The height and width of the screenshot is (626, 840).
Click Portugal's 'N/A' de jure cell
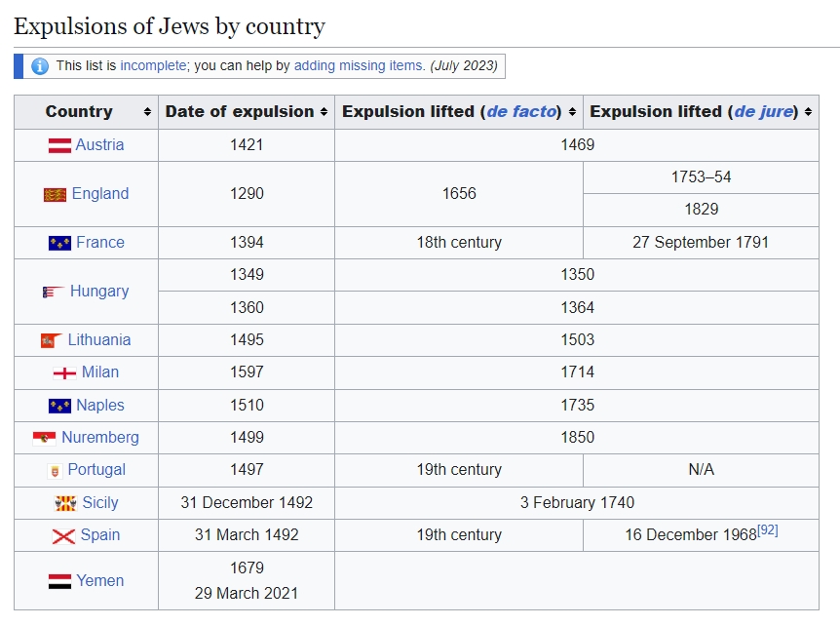coord(702,470)
